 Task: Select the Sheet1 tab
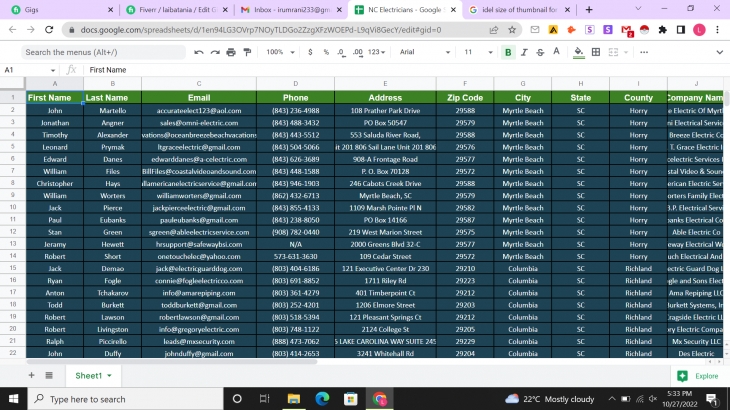click(93, 376)
